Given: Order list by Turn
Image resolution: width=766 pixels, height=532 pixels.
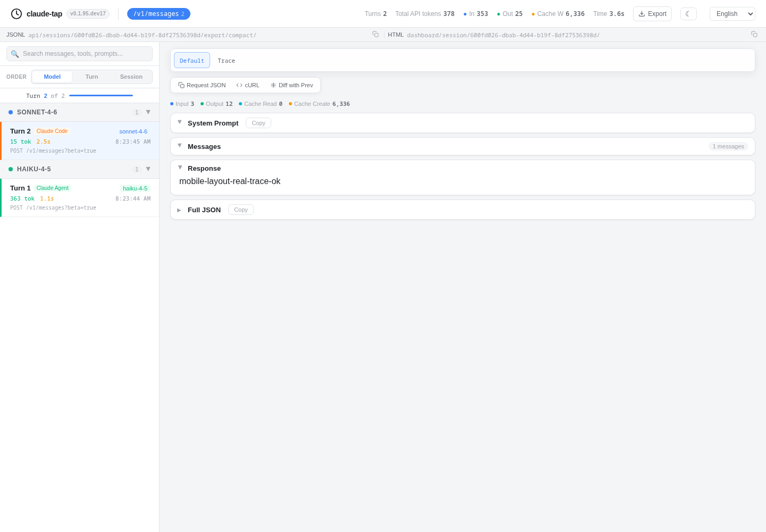Looking at the screenshot, I should pyautogui.click(x=91, y=77).
